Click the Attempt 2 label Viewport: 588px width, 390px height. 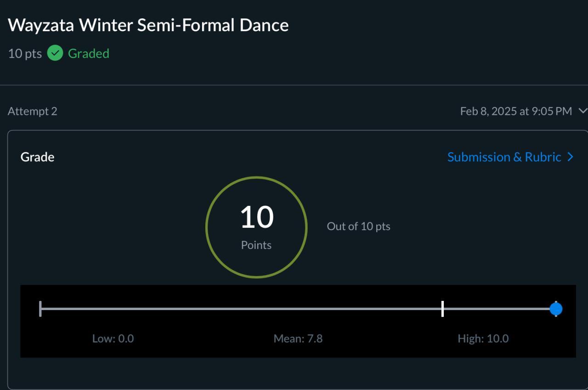(33, 111)
